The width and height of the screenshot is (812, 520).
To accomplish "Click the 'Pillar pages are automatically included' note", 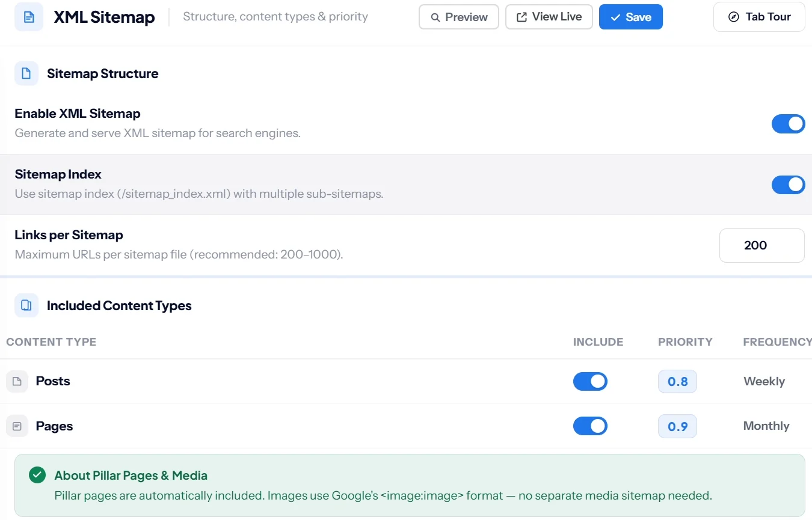I will 383,496.
